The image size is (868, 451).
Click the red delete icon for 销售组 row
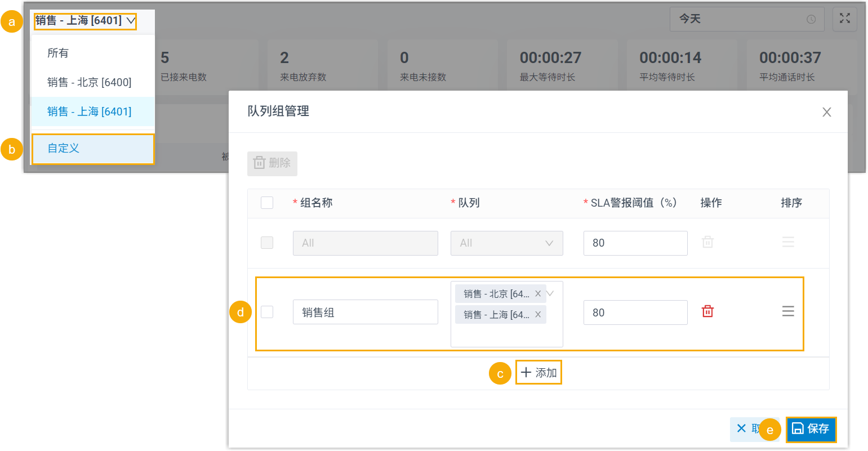click(x=707, y=311)
